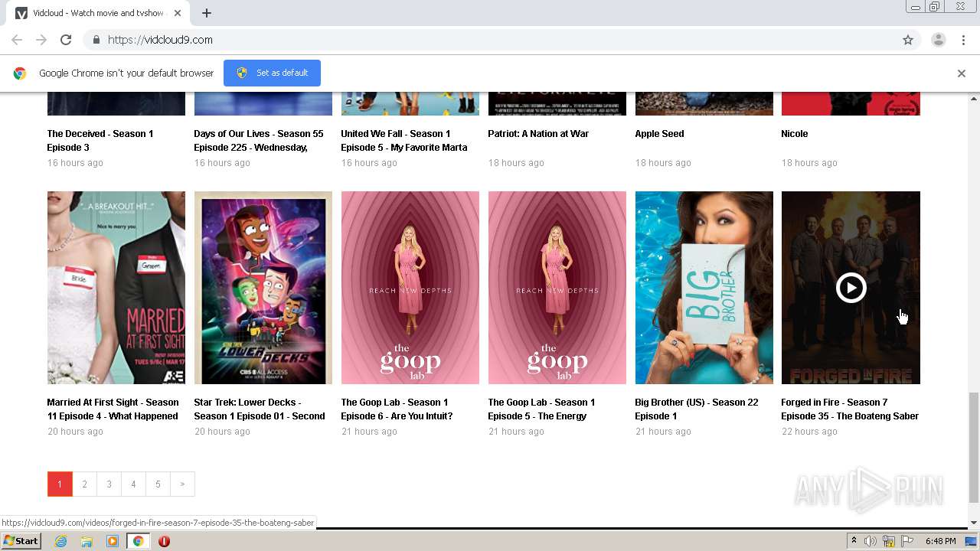This screenshot has width=980, height=551.
Task: Show hidden system tray icons arrow
Action: click(x=854, y=541)
